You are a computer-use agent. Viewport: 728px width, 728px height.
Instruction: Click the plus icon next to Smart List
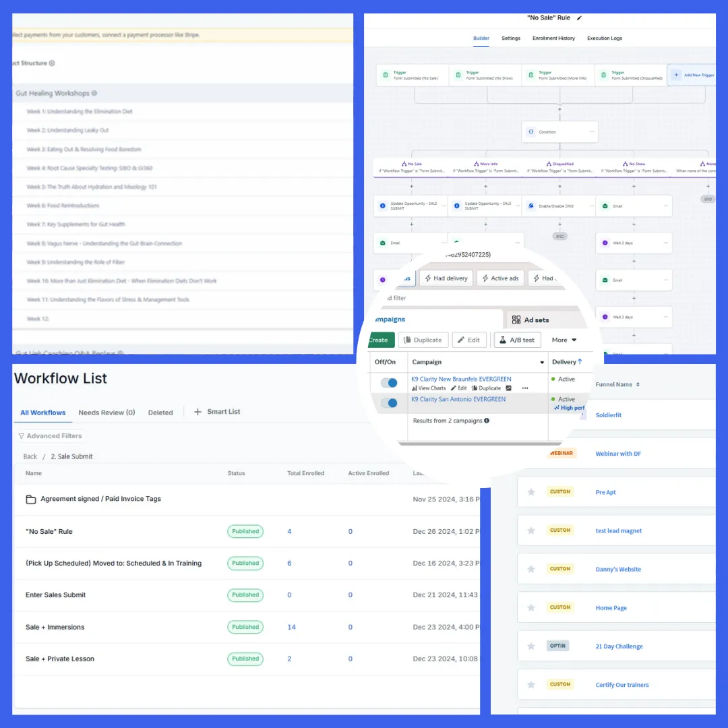(198, 412)
